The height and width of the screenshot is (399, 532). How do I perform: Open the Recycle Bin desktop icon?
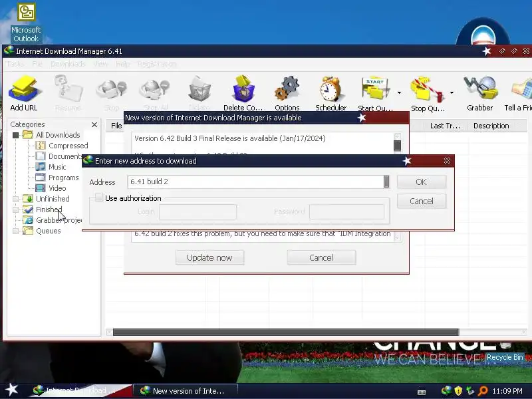[x=505, y=357]
